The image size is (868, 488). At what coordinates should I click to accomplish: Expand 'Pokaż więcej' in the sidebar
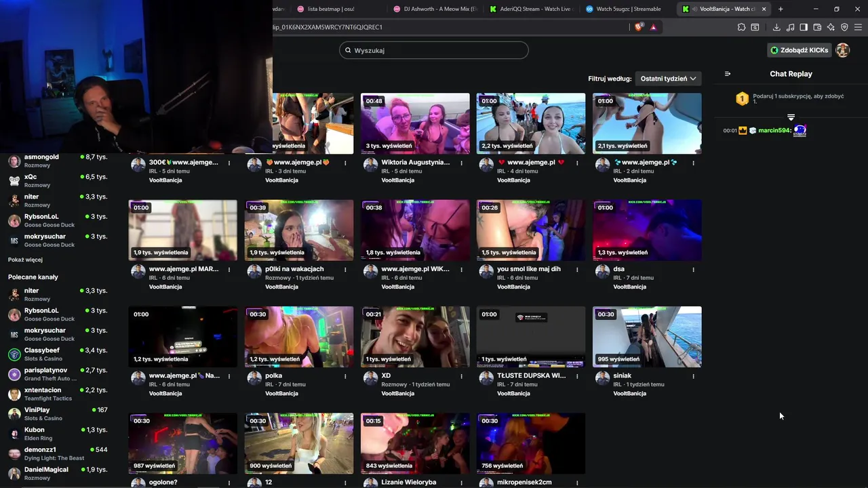(x=25, y=260)
